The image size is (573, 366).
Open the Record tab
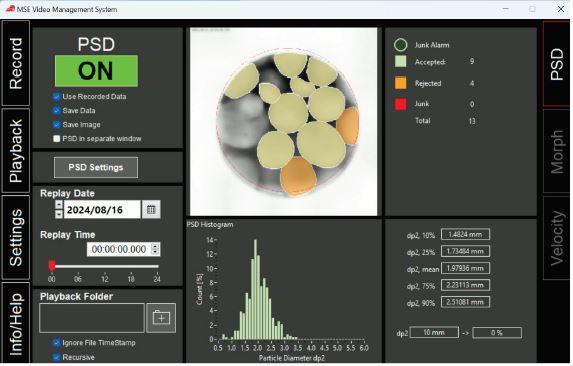tap(16, 63)
